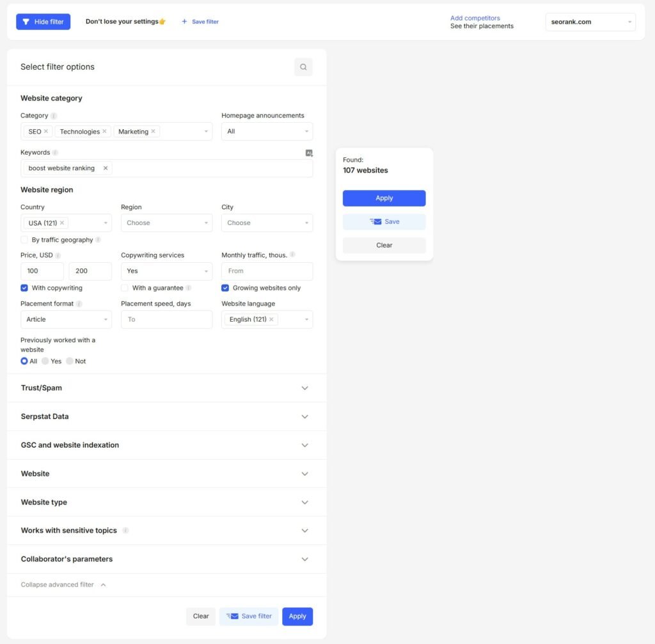Remove the SEO category tag
Screen dimensions: 655x644
[x=46, y=131]
